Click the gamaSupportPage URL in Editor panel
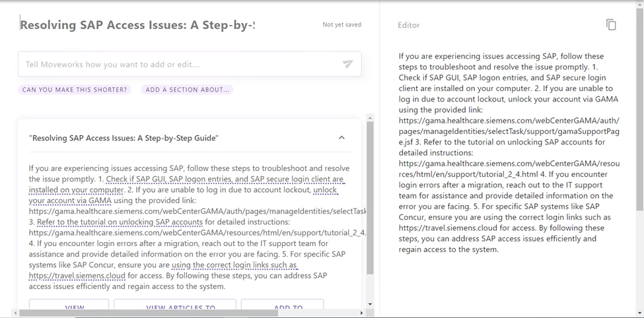The image size is (644, 318). 509,131
